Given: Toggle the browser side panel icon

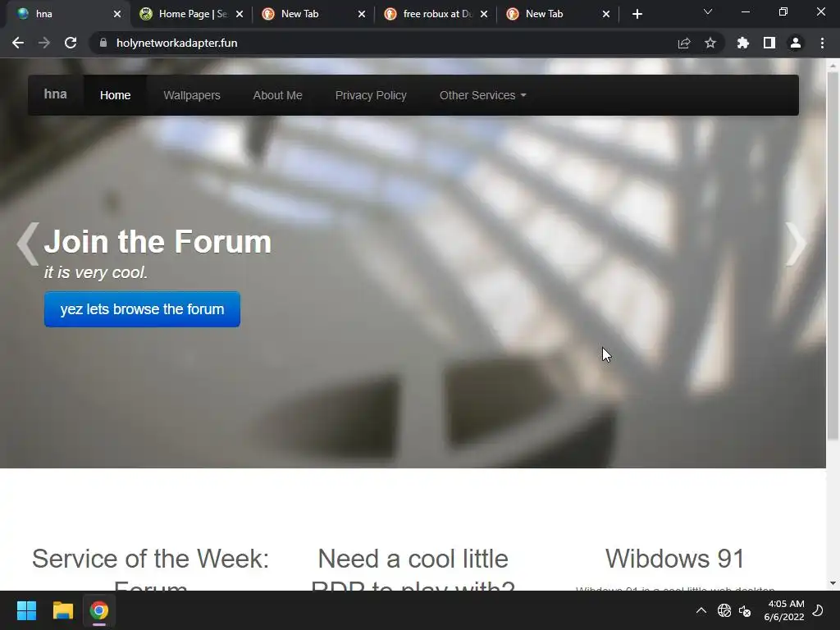Looking at the screenshot, I should (769, 43).
